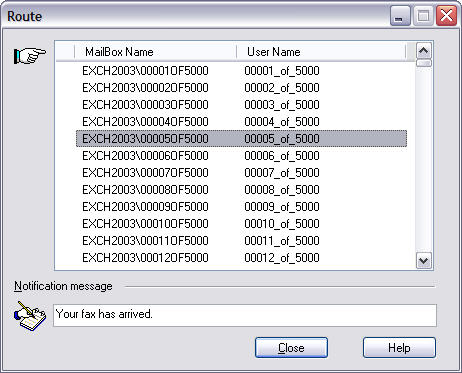Select mailbox EXCH2003\00007OF5000

(x=145, y=173)
